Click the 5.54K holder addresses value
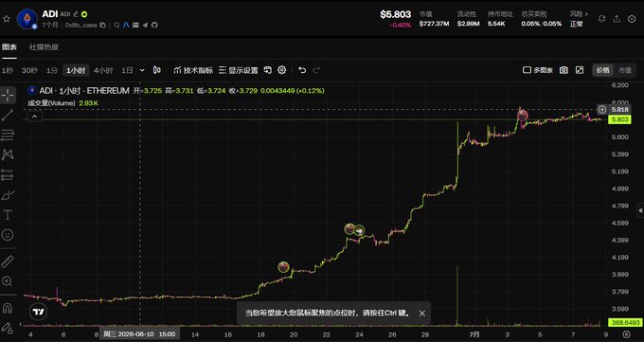Viewport: 644px width, 342px height. click(496, 24)
